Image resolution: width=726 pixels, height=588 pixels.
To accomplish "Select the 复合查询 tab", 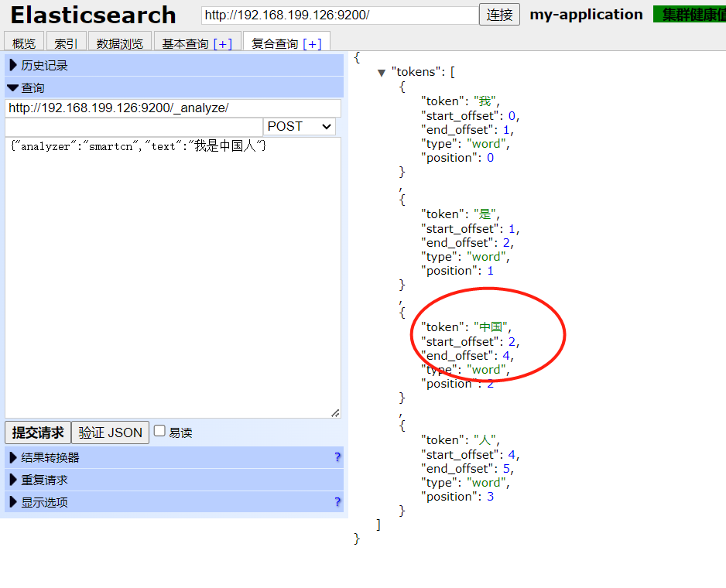I will coord(275,43).
